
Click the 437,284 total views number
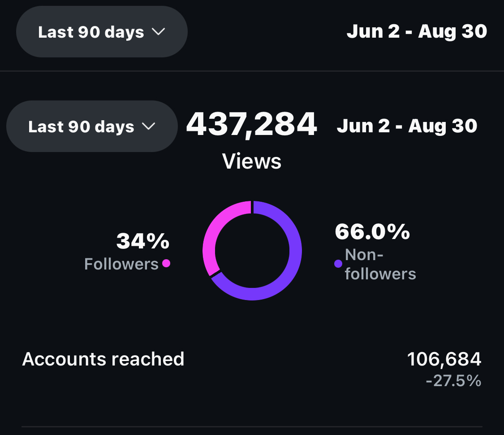coord(251,125)
